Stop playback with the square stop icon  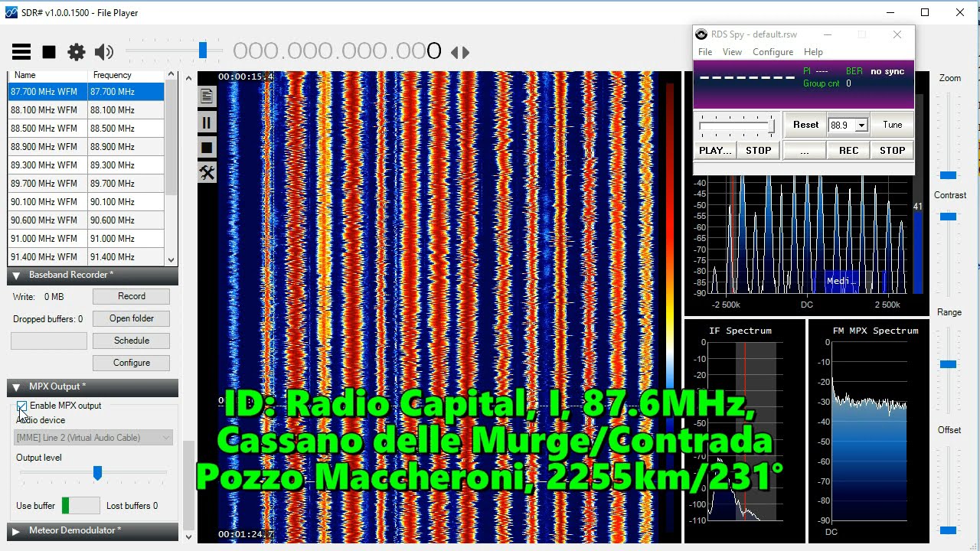(x=49, y=52)
